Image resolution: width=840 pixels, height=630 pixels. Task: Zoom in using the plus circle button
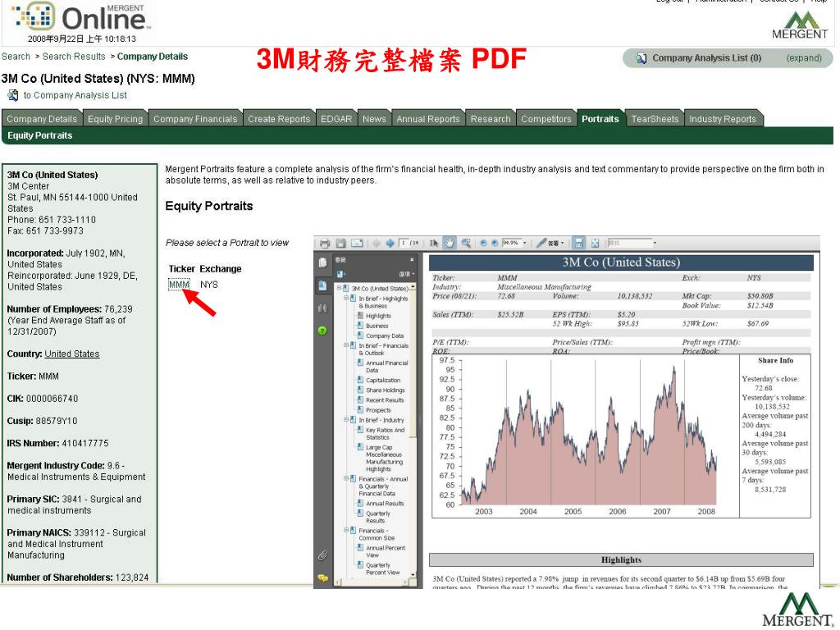coord(495,243)
